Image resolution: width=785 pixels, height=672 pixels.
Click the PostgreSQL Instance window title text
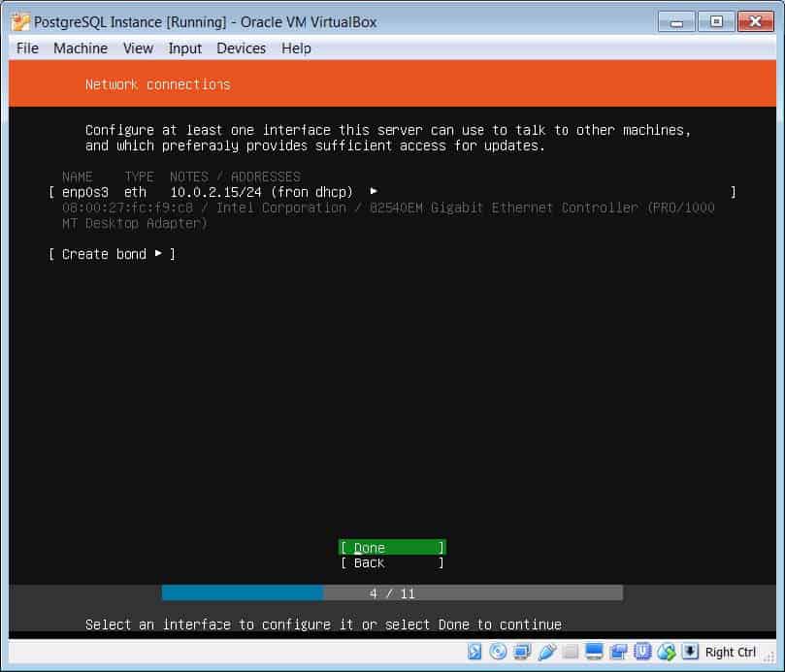[206, 22]
